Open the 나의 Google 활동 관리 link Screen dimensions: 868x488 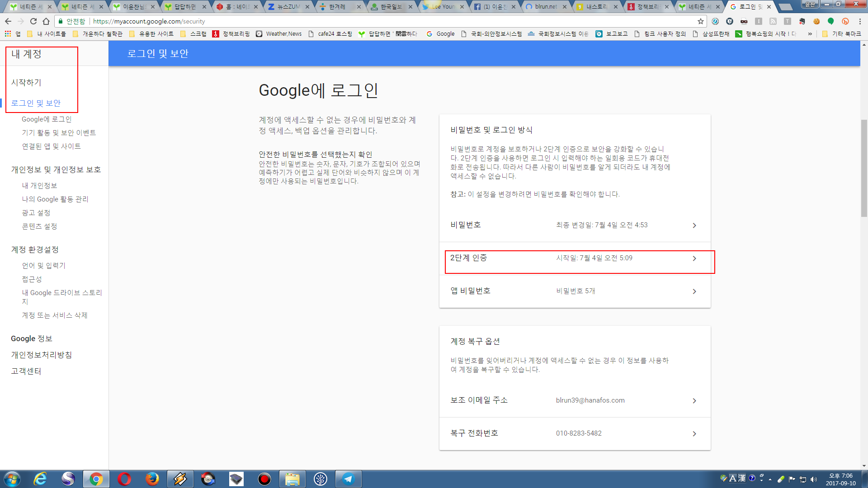click(55, 199)
